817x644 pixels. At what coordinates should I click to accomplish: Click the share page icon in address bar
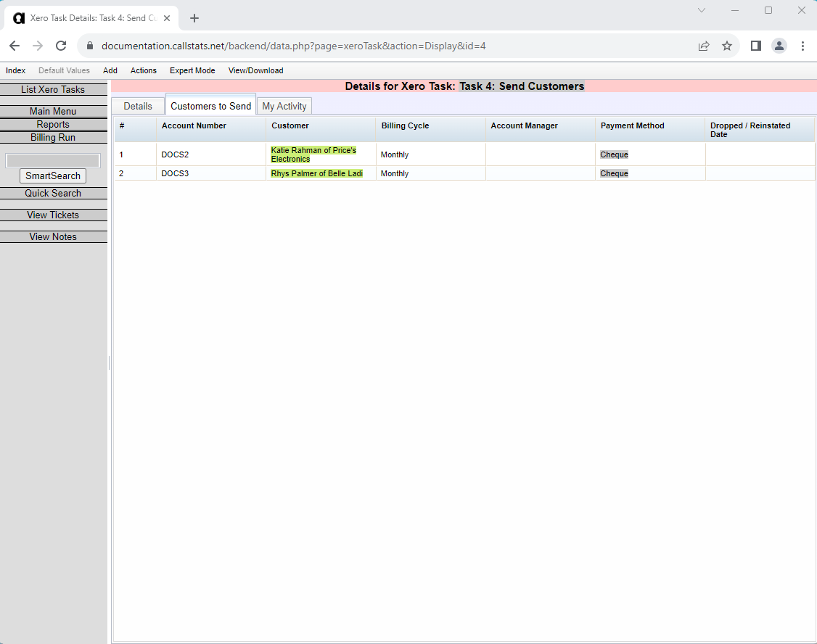tap(703, 46)
